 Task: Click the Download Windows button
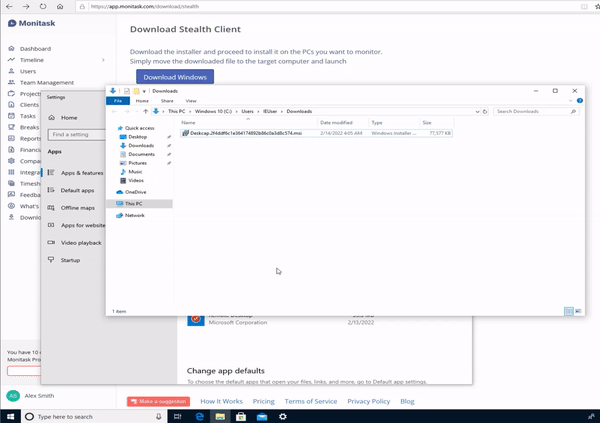tap(175, 77)
